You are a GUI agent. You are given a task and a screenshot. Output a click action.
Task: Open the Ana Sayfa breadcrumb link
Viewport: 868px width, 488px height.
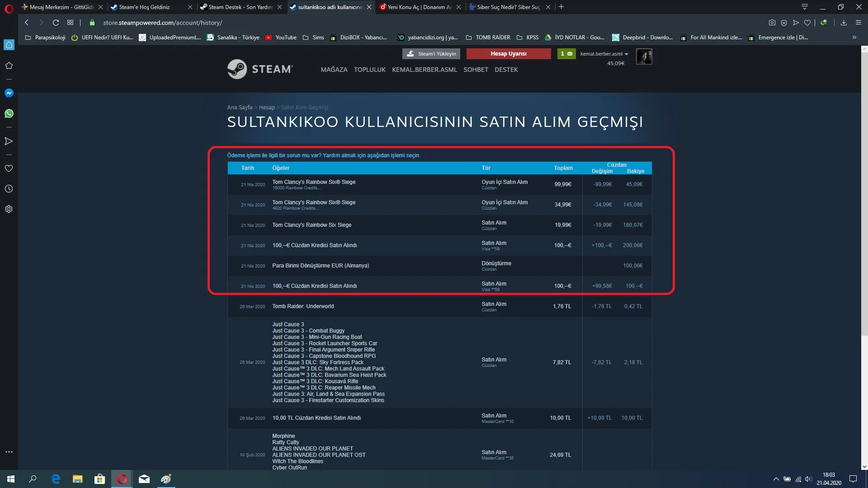point(240,107)
